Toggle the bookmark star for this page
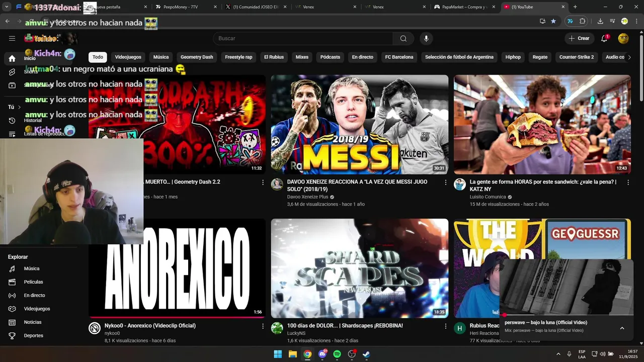 [553, 21]
